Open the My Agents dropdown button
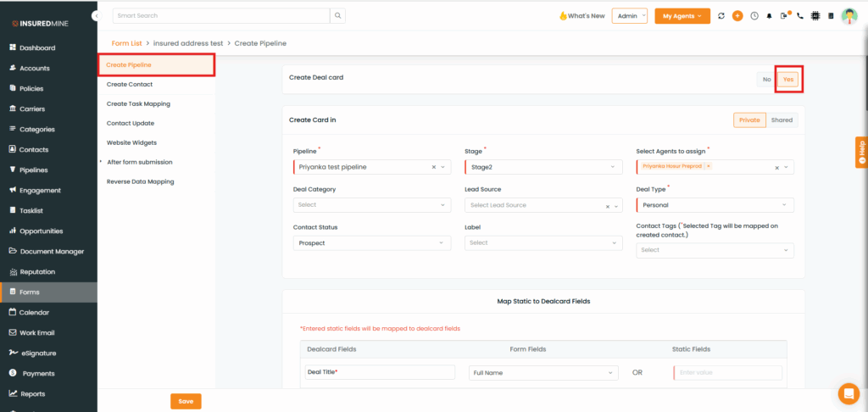 point(682,16)
